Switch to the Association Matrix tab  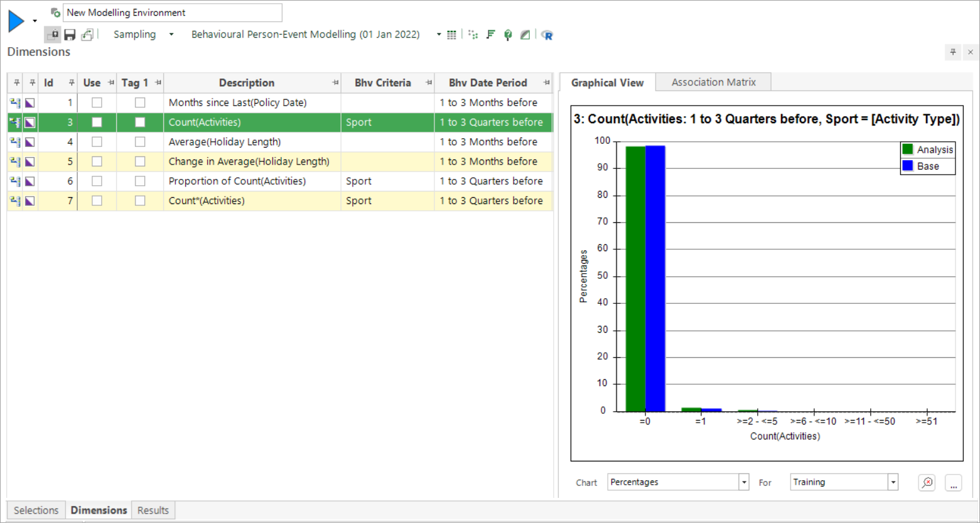pos(713,82)
